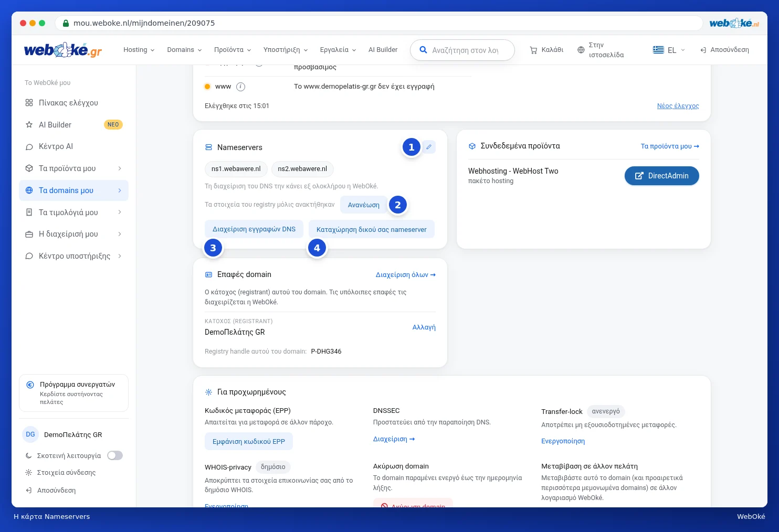Screen dimensions: 779x532
Task: Open the AI Builder top menu item
Action: coord(383,50)
